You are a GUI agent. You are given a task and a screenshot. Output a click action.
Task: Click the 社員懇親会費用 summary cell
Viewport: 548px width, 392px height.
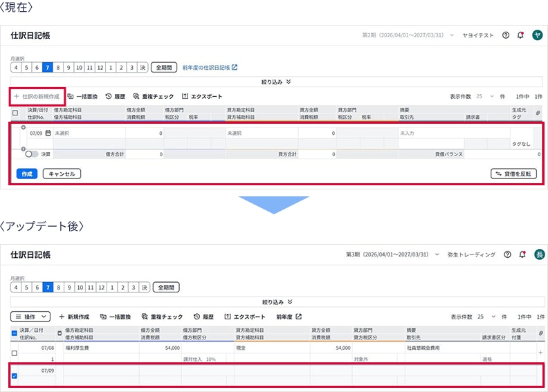[x=458, y=348]
